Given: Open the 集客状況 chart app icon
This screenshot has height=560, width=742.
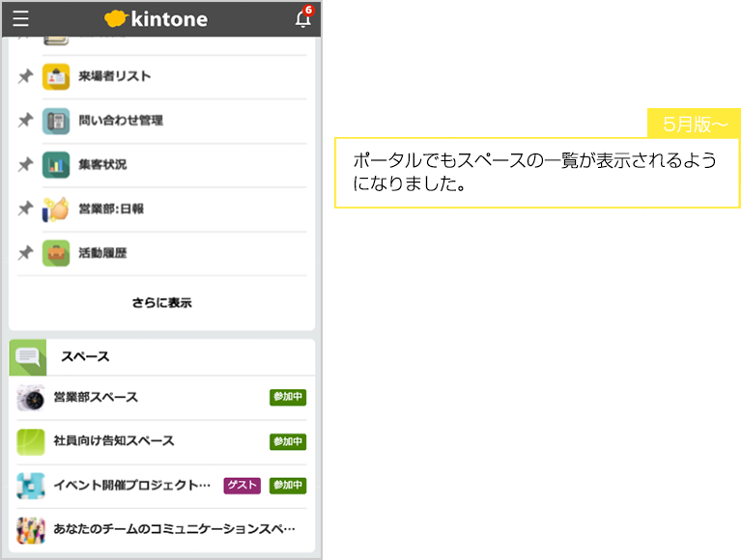Looking at the screenshot, I should coord(56,164).
